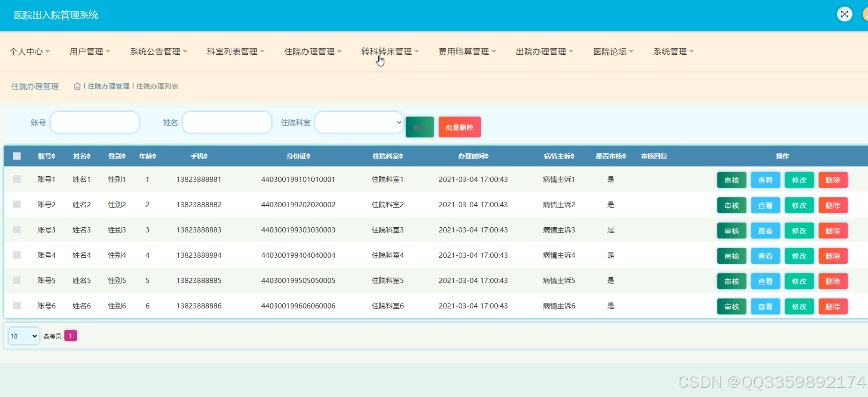Screen dimensions: 868x397
Task: Click 查看 button for 账号2
Action: (765, 205)
